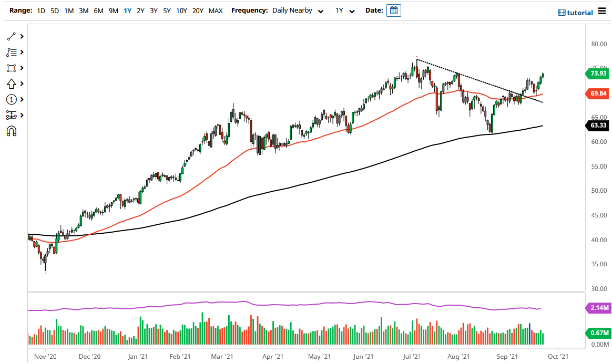Expand the arrow tool options chevron
612x364 pixels.
[22, 84]
